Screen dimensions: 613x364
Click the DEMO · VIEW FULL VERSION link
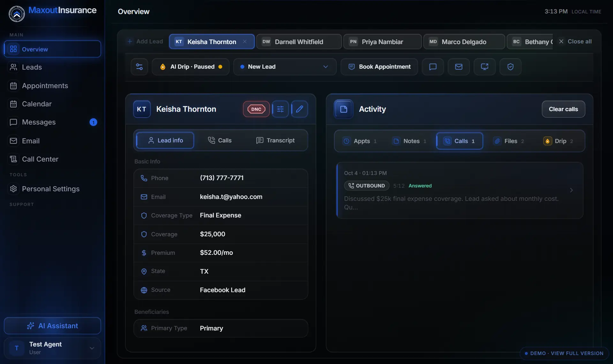[564, 353]
